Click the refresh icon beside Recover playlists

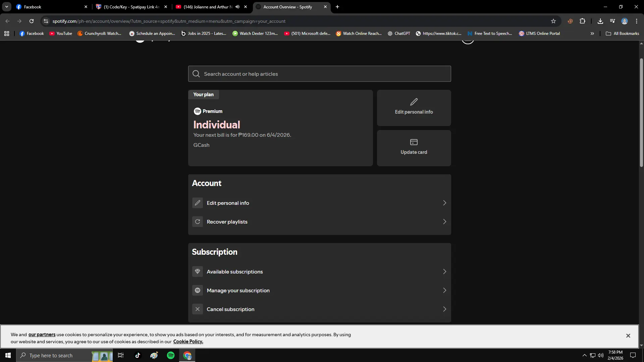198,222
